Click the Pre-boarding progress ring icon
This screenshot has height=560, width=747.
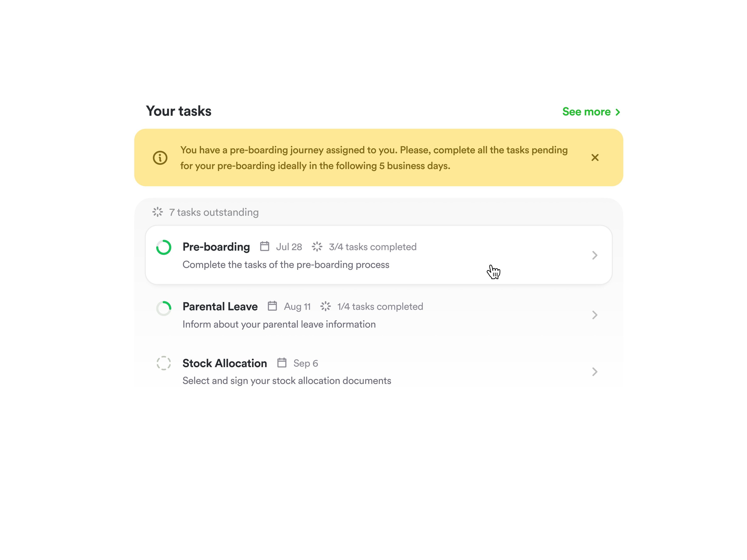[164, 247]
